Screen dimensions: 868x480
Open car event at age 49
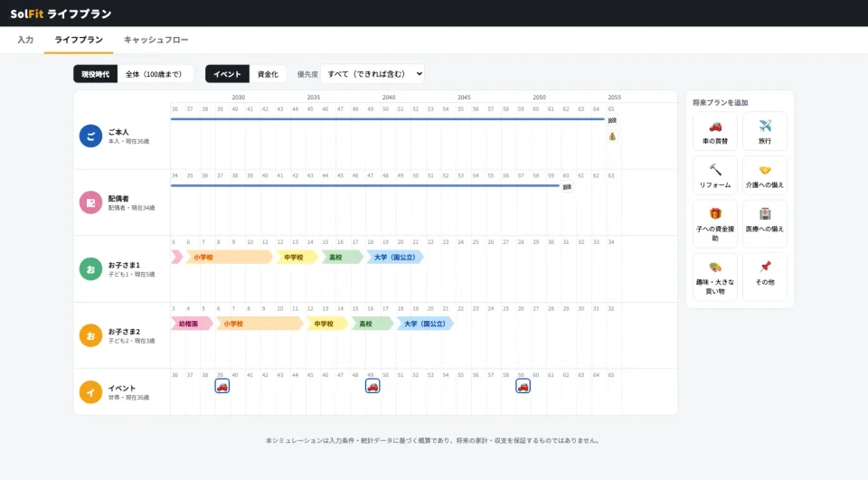[x=373, y=386]
